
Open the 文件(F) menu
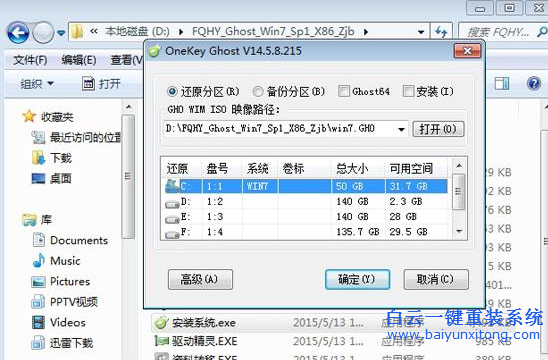click(30, 60)
